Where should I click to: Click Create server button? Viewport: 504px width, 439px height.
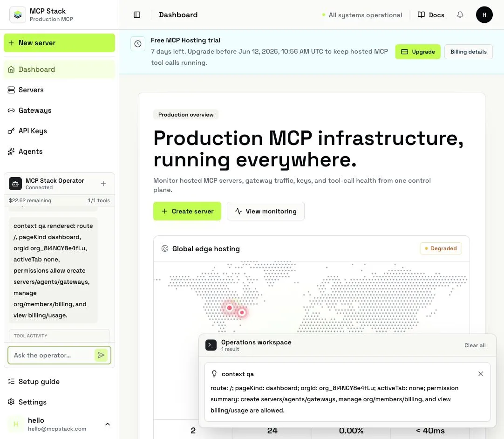(x=187, y=211)
